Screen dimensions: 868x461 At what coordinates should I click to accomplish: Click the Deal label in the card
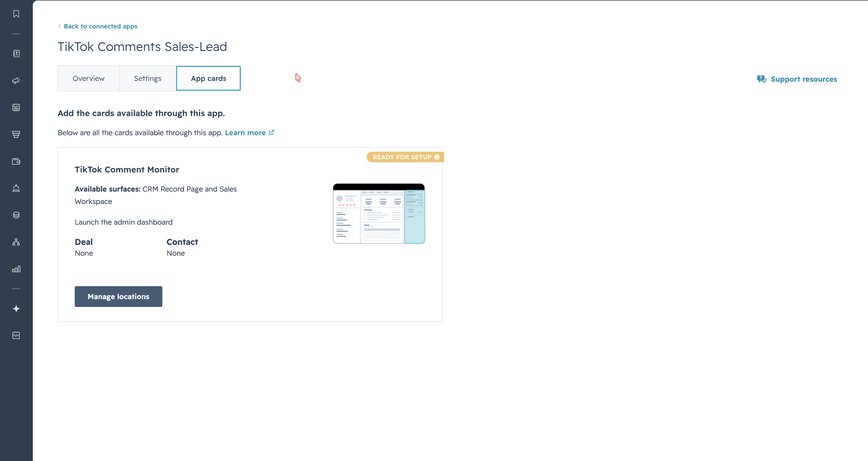(83, 242)
